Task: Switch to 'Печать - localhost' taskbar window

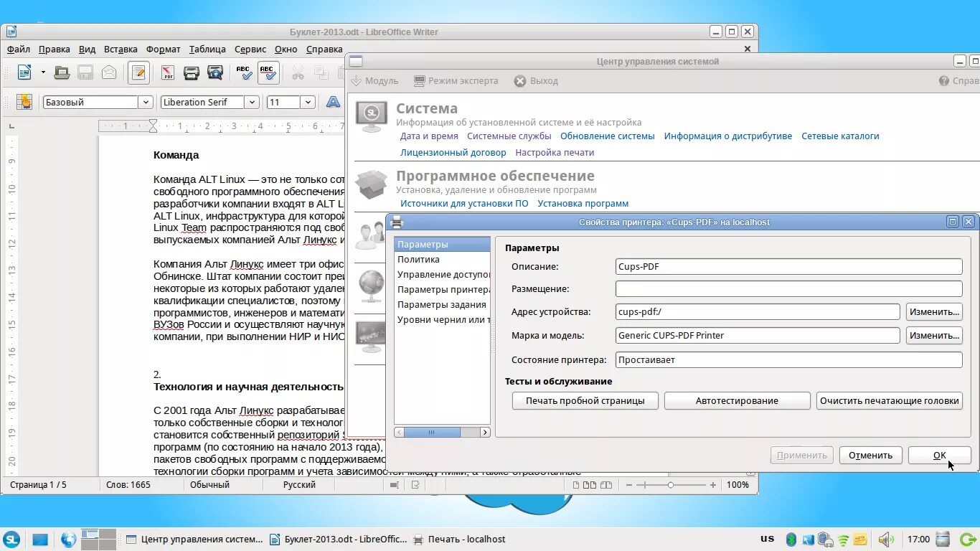Action: point(460,540)
